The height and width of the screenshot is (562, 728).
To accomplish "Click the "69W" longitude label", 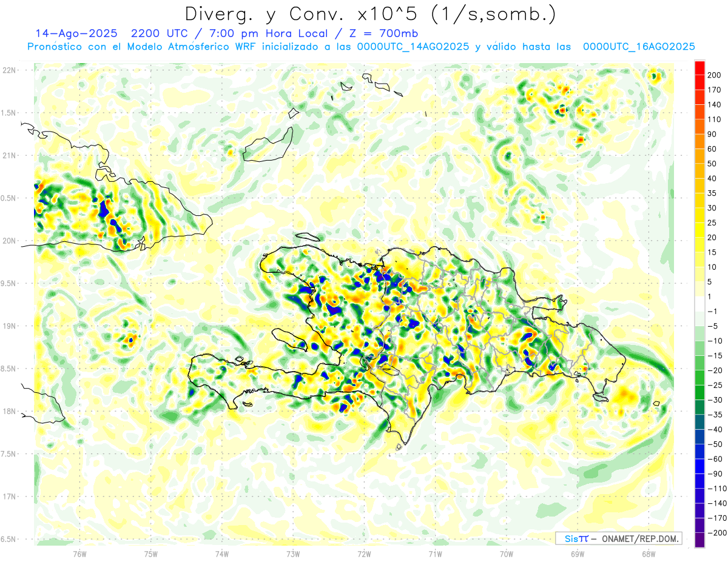I will [577, 554].
